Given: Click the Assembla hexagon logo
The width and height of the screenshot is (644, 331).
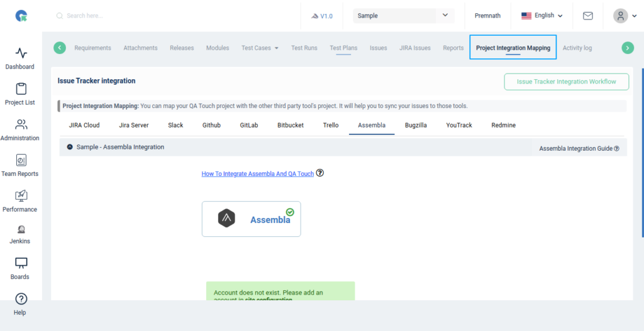Looking at the screenshot, I should click(226, 218).
